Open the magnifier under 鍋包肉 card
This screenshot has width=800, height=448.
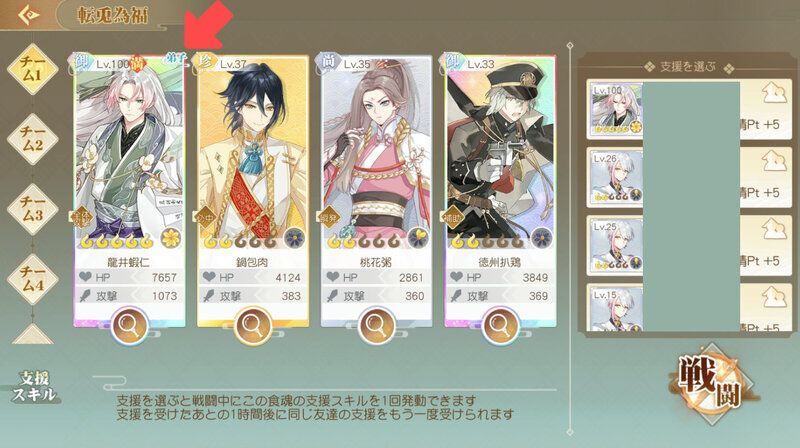pyautogui.click(x=253, y=325)
